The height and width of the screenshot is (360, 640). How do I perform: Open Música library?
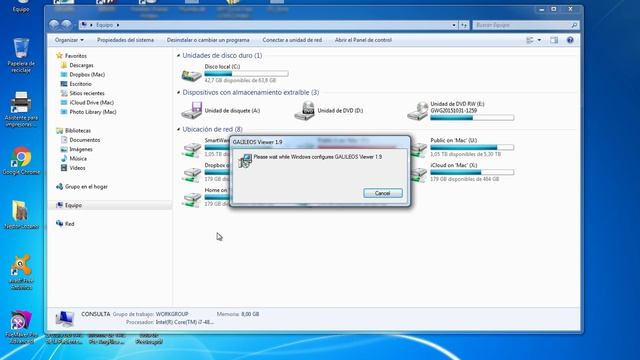click(78, 159)
